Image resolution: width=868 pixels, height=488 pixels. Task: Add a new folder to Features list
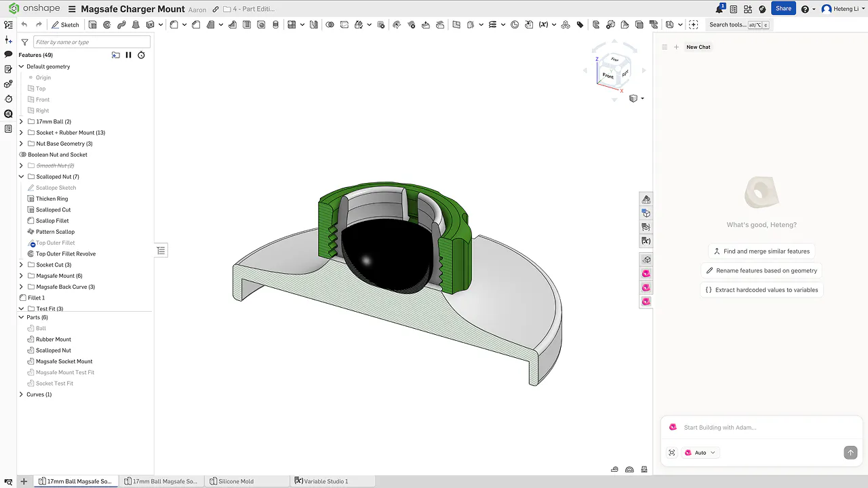point(116,55)
